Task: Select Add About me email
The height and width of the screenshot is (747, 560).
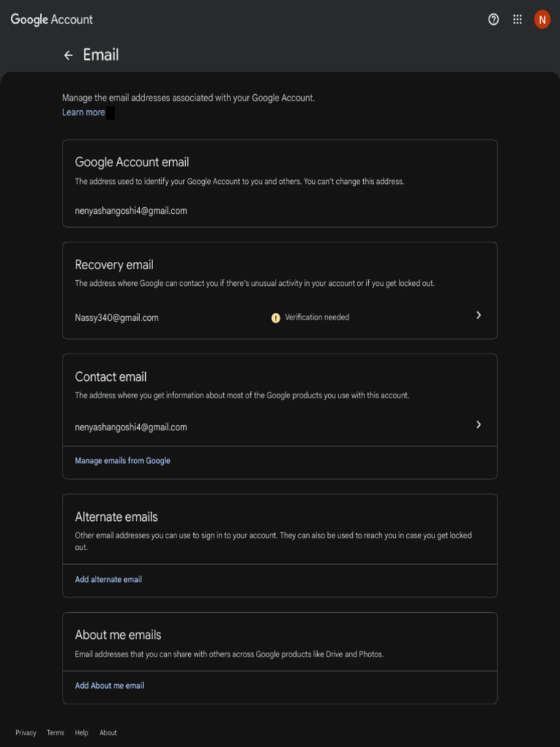Action: click(109, 686)
